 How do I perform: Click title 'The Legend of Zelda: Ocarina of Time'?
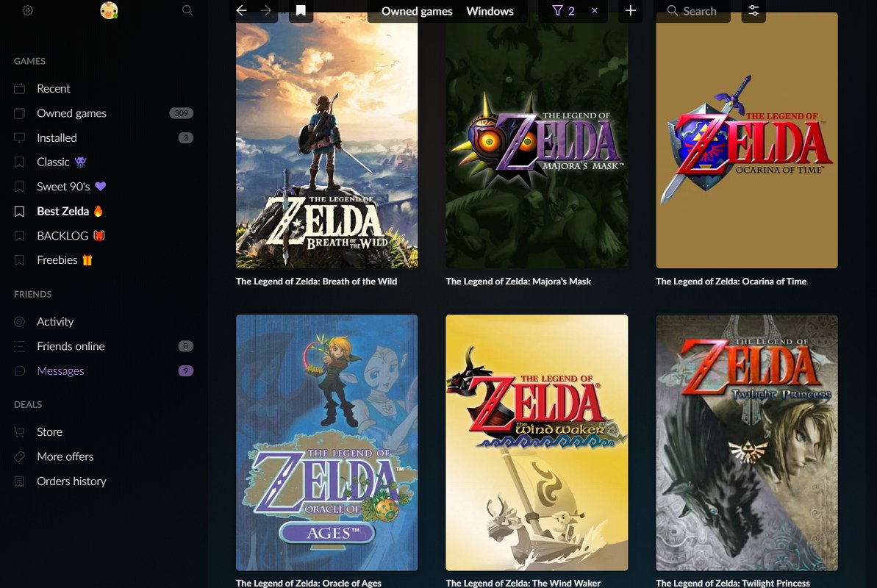(731, 282)
